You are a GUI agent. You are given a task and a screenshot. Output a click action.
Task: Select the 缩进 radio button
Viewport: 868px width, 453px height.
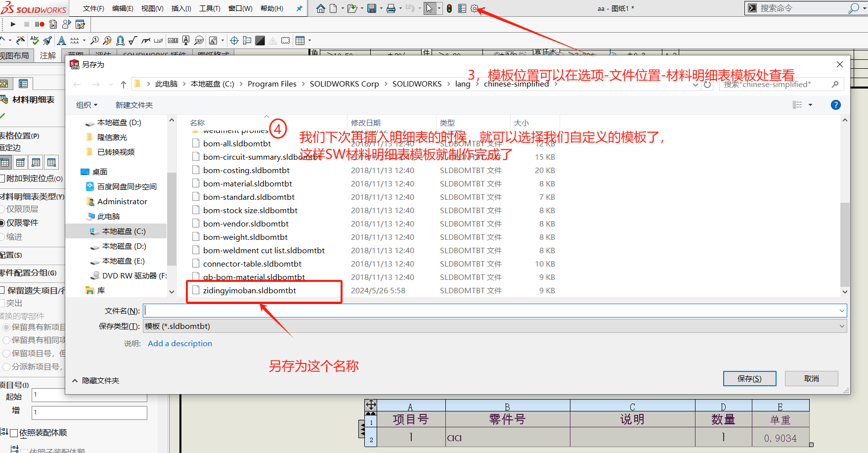[2, 237]
